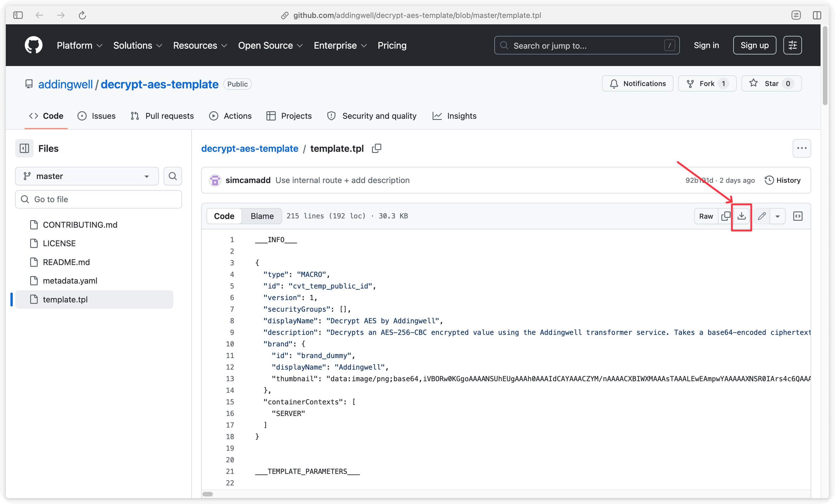
Task: Open the Actions tab
Action: pyautogui.click(x=230, y=116)
